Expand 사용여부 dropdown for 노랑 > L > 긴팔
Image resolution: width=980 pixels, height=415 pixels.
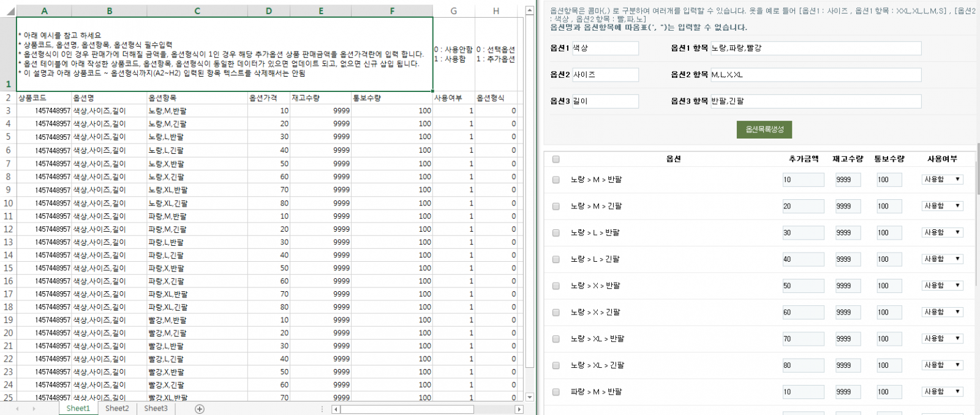[942, 259]
